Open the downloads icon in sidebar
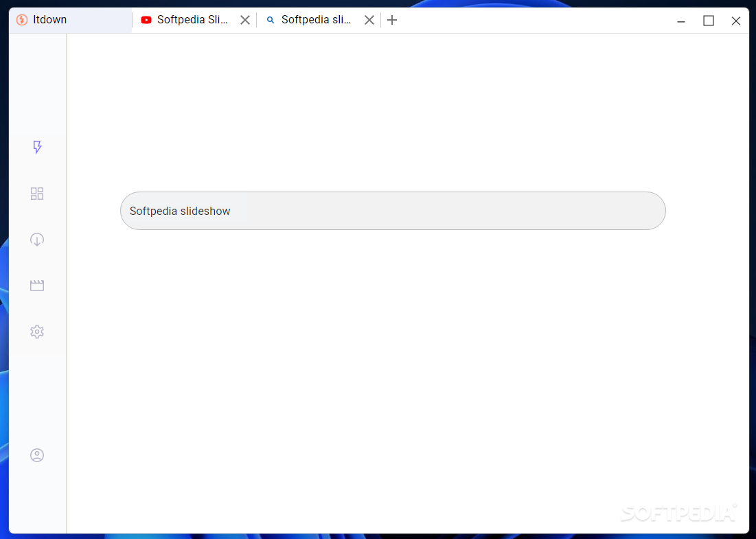The height and width of the screenshot is (539, 756). 37,240
